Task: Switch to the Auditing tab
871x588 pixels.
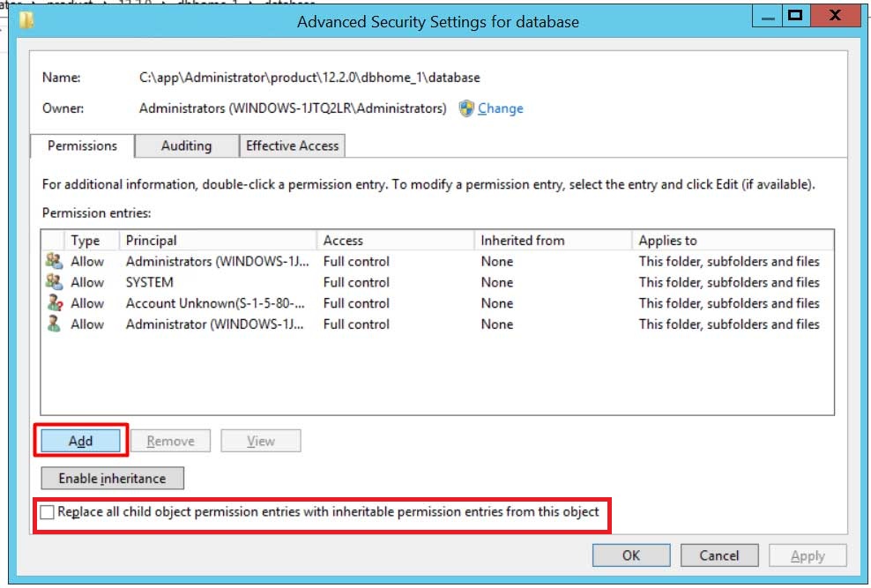Action: click(187, 146)
